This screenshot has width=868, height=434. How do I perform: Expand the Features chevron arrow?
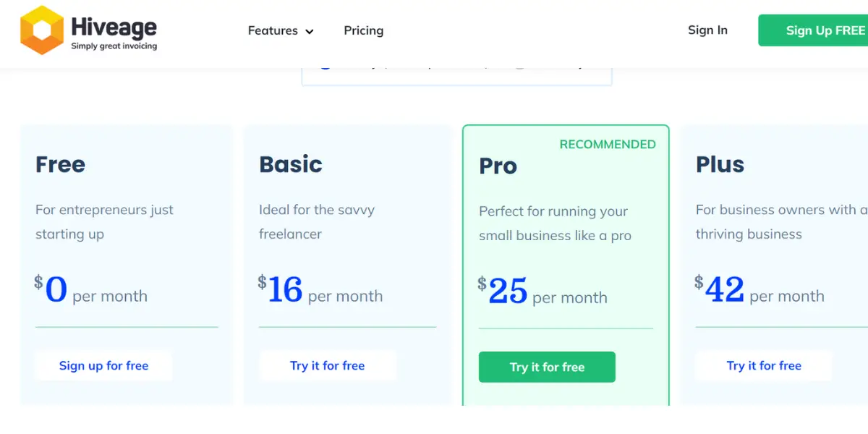pos(310,31)
